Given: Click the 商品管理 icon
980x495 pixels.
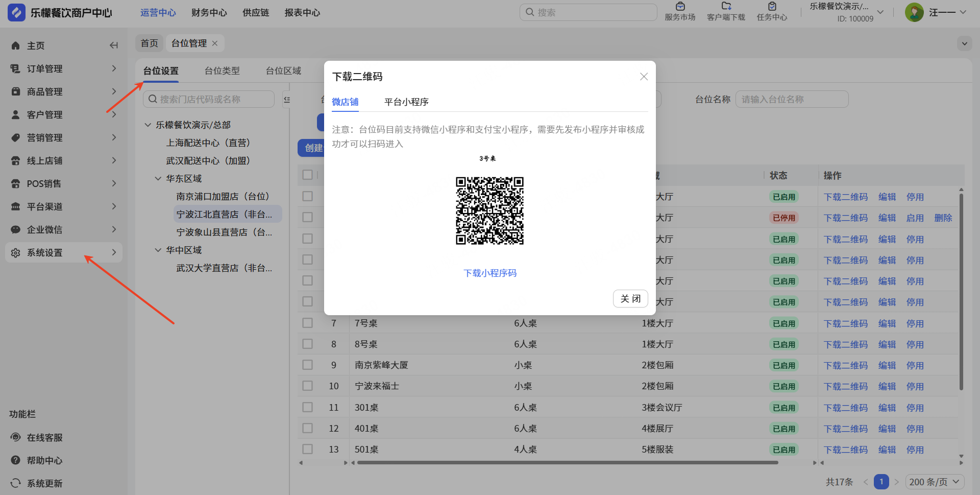Looking at the screenshot, I should pos(16,91).
